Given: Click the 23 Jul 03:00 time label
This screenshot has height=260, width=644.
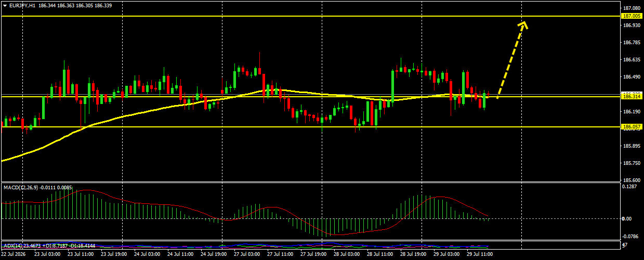Looking at the screenshot, I should (47, 254).
